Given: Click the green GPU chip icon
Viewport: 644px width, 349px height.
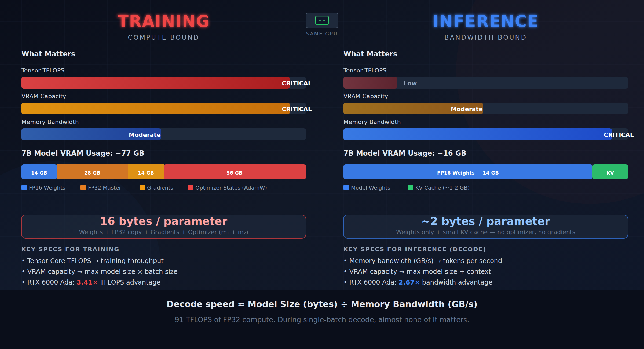Looking at the screenshot, I should tap(322, 20).
